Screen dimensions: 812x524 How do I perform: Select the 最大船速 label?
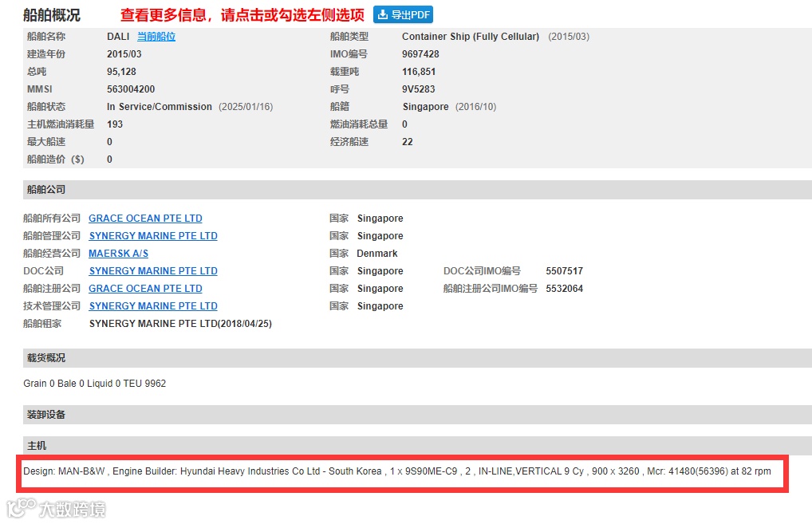tap(46, 142)
